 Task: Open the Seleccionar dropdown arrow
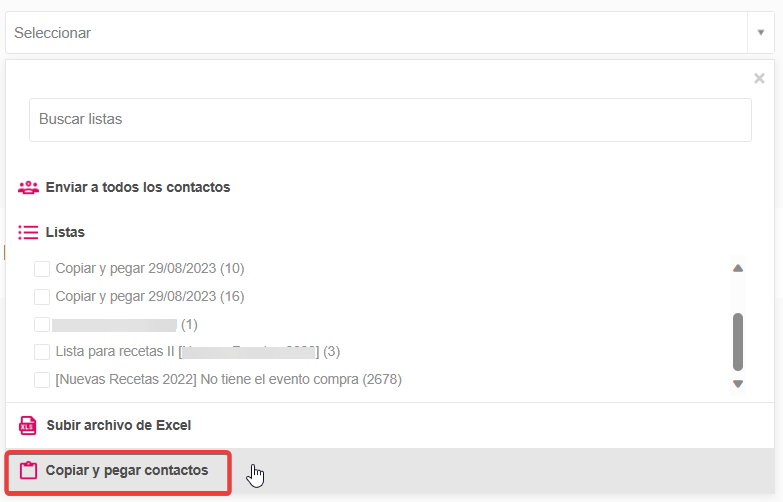tap(760, 33)
